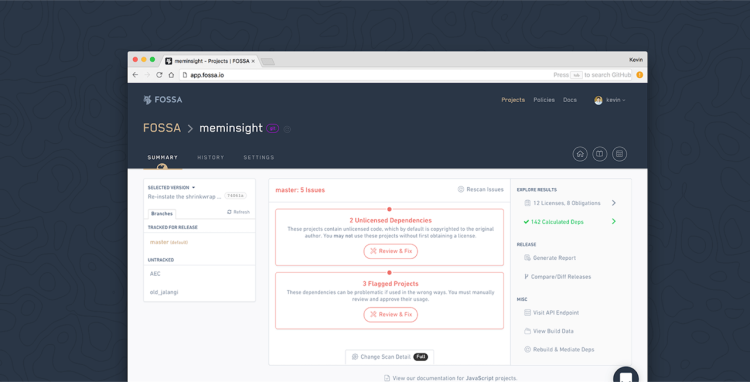Click the meminsight project title

click(231, 128)
